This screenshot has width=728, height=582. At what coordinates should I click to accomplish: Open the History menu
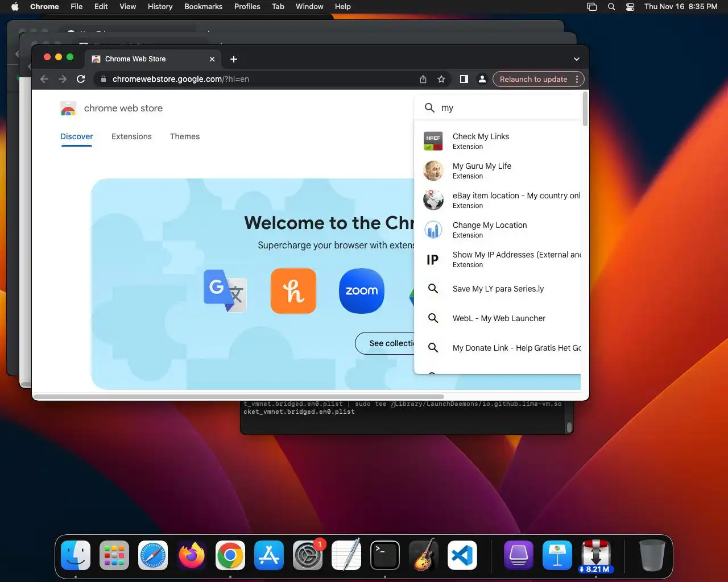pyautogui.click(x=160, y=6)
